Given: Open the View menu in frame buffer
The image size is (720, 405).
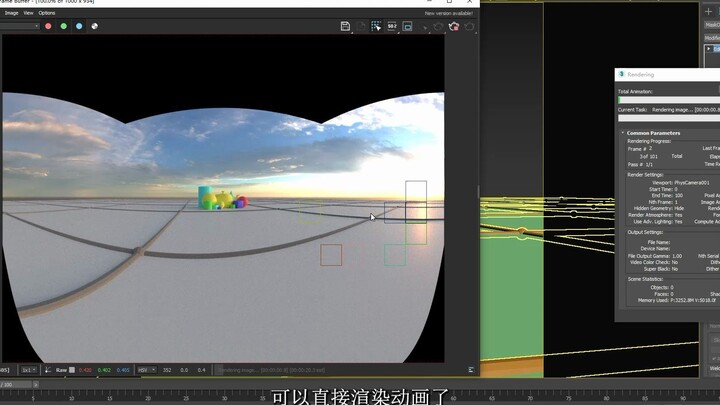Looking at the screenshot, I should pyautogui.click(x=27, y=13).
